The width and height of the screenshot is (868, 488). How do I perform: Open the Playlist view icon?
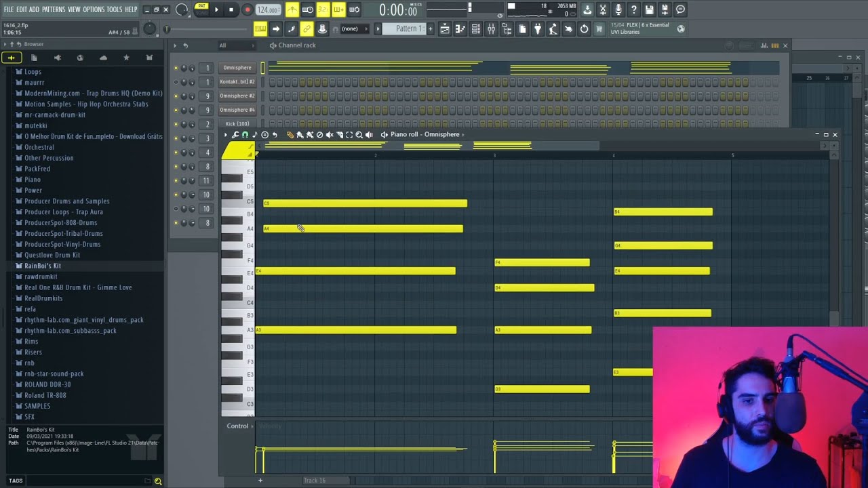(445, 29)
